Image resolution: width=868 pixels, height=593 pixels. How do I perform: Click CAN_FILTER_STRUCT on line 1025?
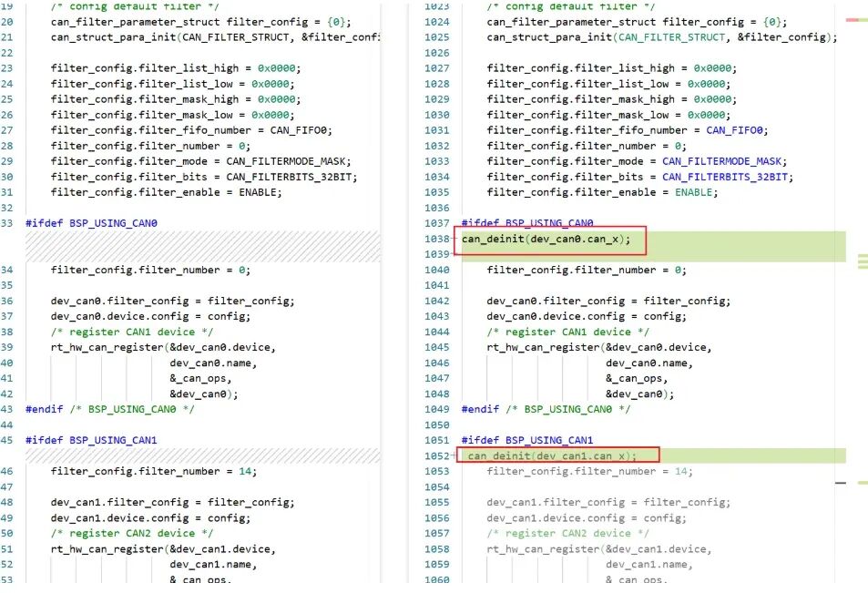tap(671, 37)
